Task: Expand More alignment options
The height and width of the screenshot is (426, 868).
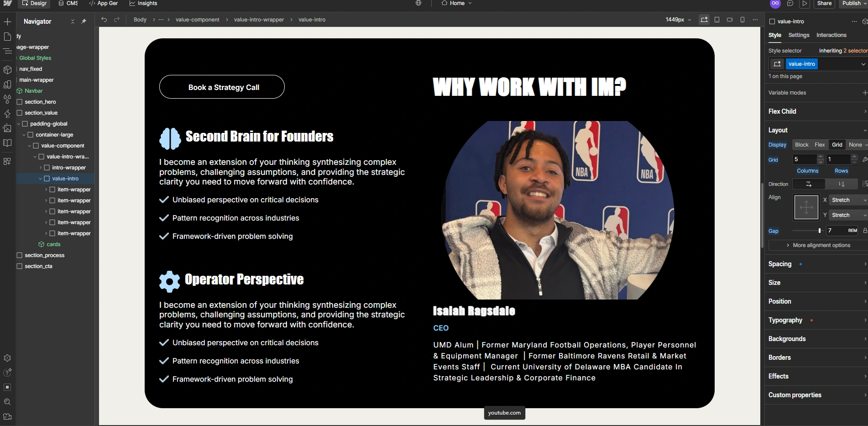Action: (818, 245)
